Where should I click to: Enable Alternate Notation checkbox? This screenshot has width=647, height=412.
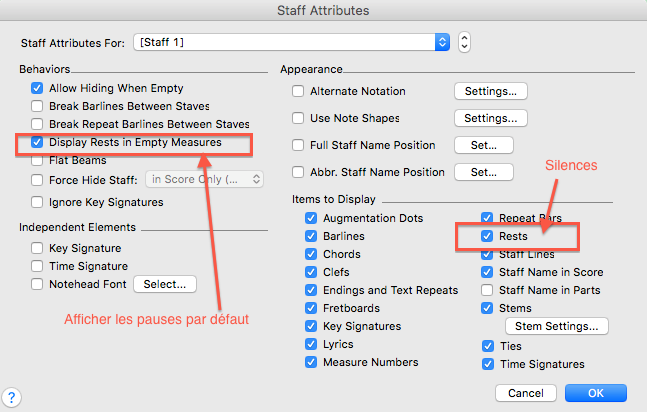click(x=298, y=91)
